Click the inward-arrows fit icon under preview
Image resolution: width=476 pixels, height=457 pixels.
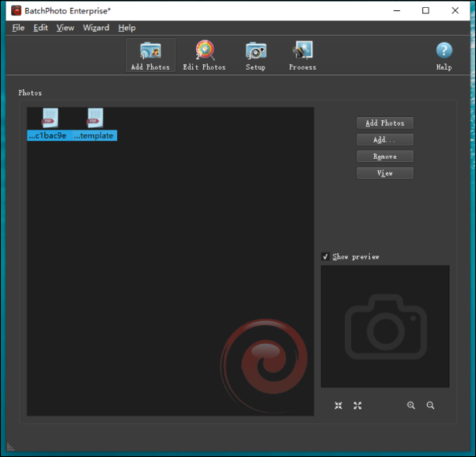point(339,405)
